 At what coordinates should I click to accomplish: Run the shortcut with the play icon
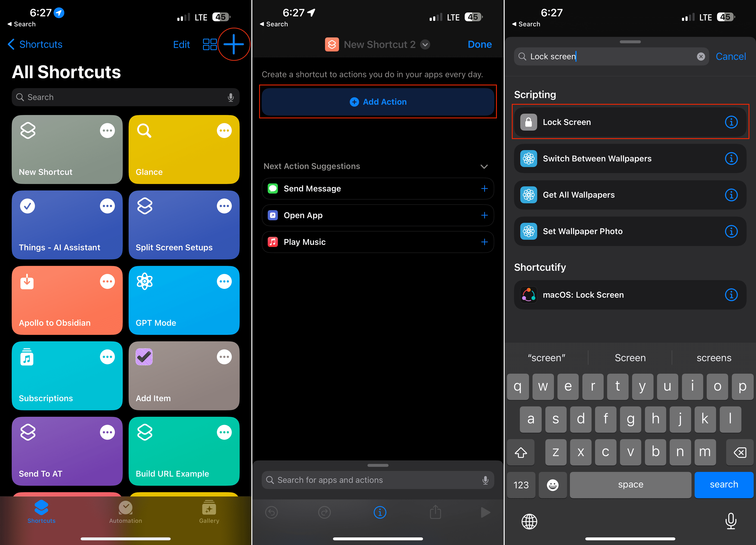485,512
